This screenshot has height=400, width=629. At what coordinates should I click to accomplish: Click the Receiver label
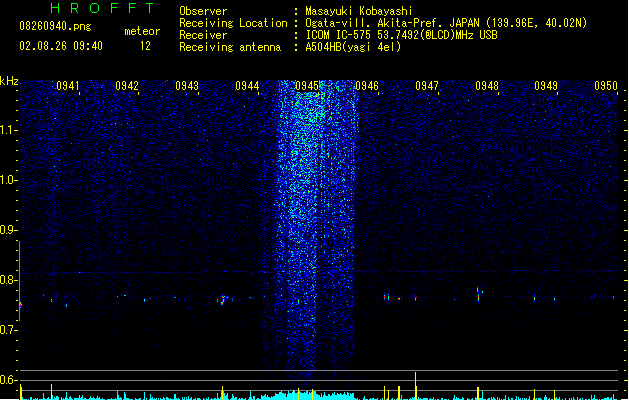[x=203, y=35]
